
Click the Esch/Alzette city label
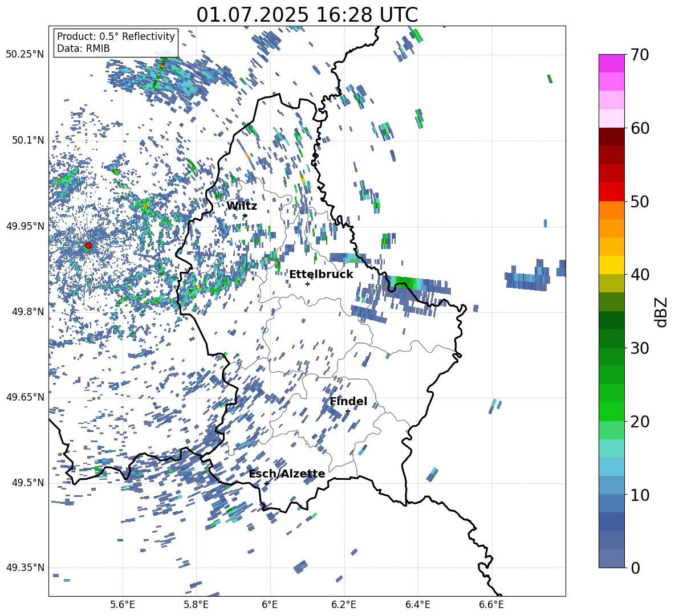pyautogui.click(x=287, y=474)
